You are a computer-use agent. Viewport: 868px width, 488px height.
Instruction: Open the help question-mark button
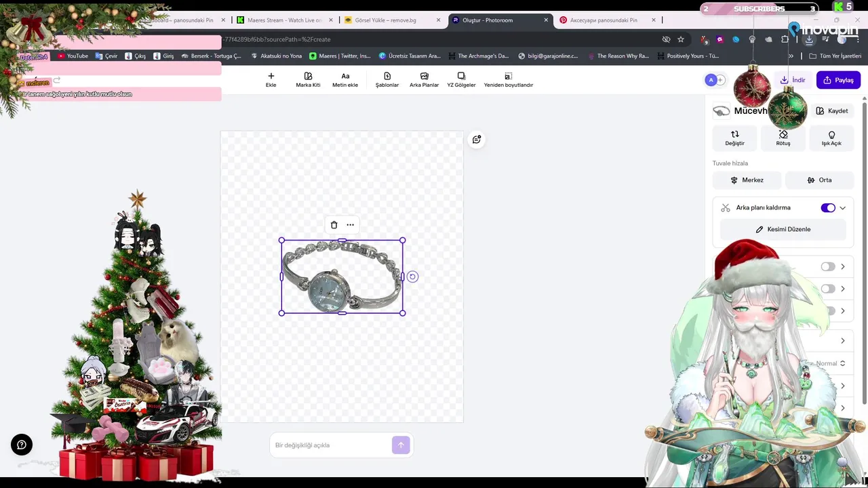(x=22, y=445)
